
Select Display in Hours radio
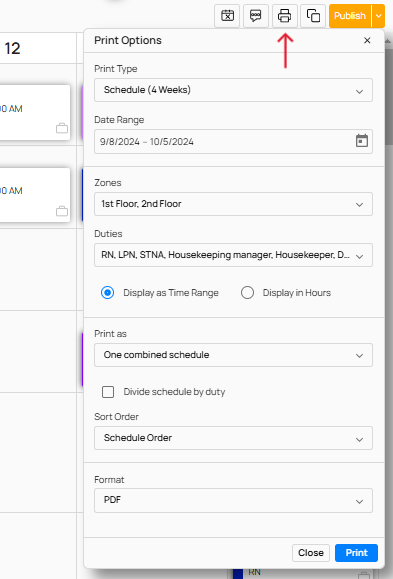(x=247, y=293)
